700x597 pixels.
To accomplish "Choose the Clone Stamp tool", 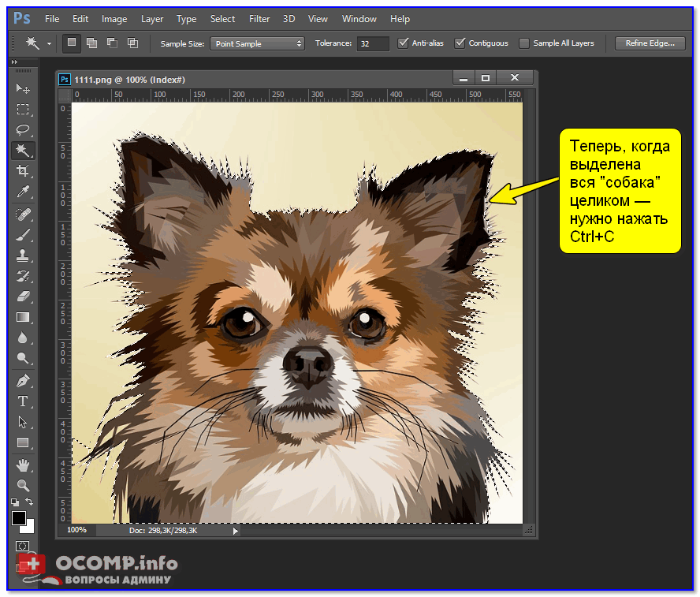I will 23,256.
